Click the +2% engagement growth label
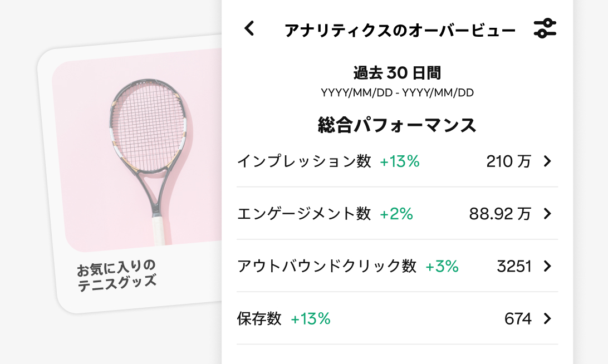 click(x=395, y=214)
